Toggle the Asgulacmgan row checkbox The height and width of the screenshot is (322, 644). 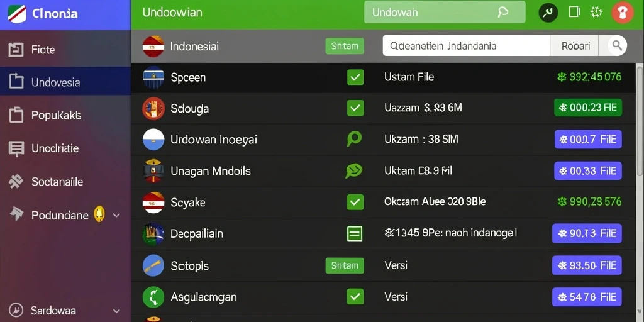(355, 297)
